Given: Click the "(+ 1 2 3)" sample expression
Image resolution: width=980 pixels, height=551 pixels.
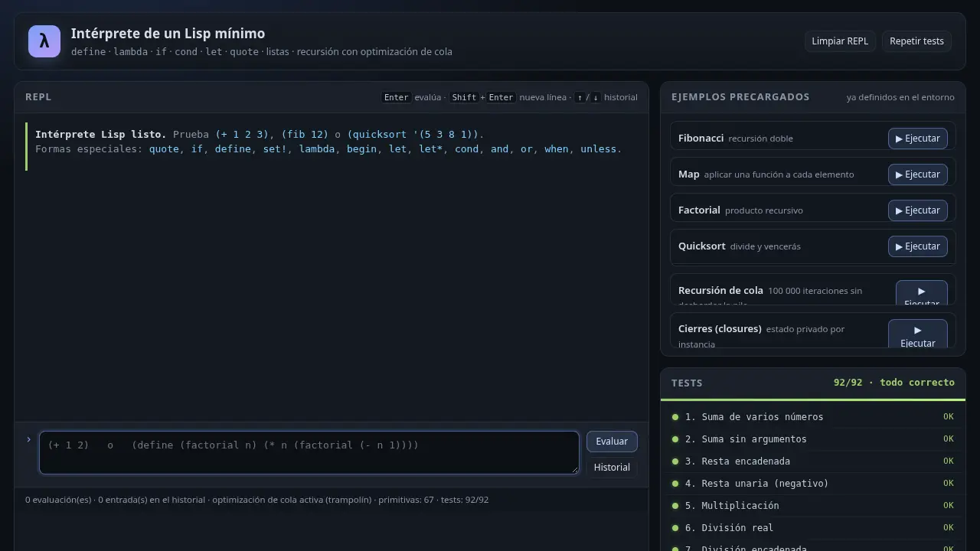Looking at the screenshot, I should (242, 134).
